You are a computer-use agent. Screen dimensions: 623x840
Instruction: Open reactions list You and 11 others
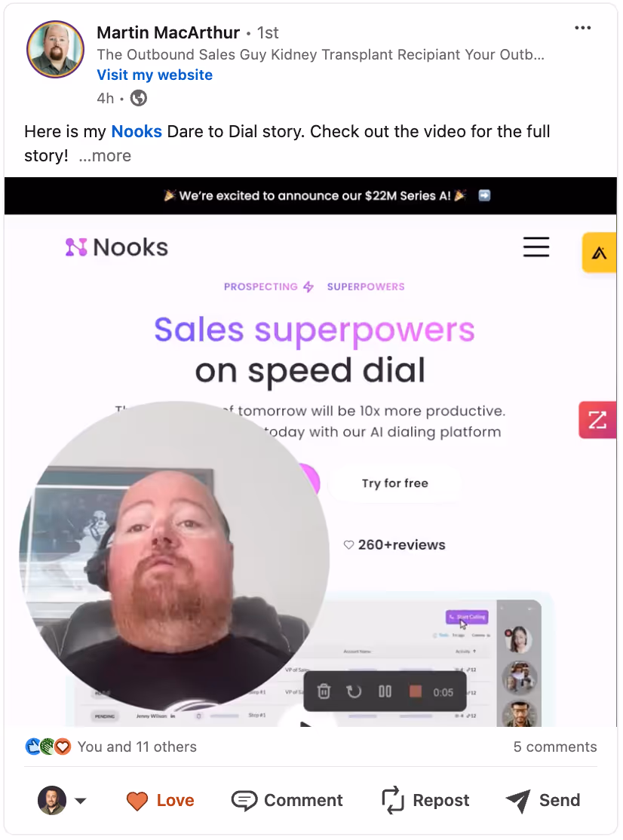pyautogui.click(x=137, y=746)
